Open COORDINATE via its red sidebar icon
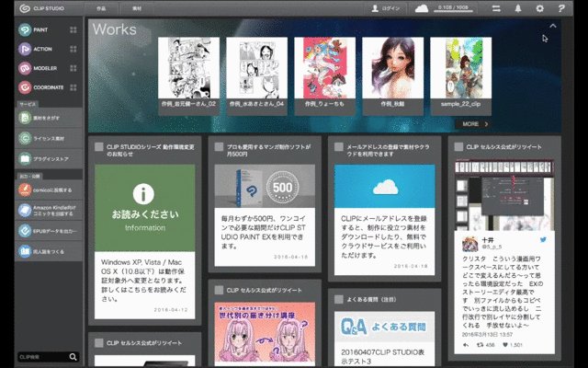The width and height of the screenshot is (588, 368). pyautogui.click(x=25, y=87)
